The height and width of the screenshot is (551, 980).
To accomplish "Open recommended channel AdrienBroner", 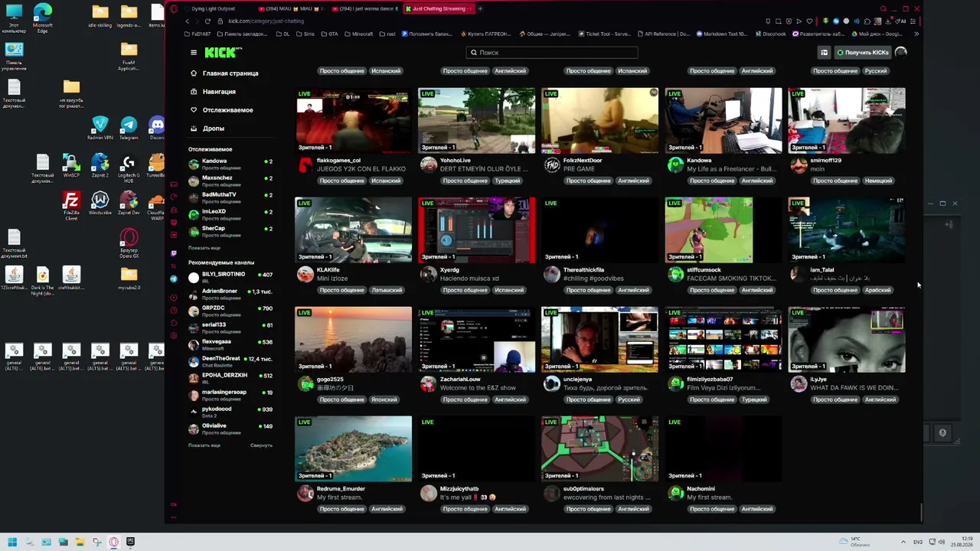I will [x=230, y=294].
